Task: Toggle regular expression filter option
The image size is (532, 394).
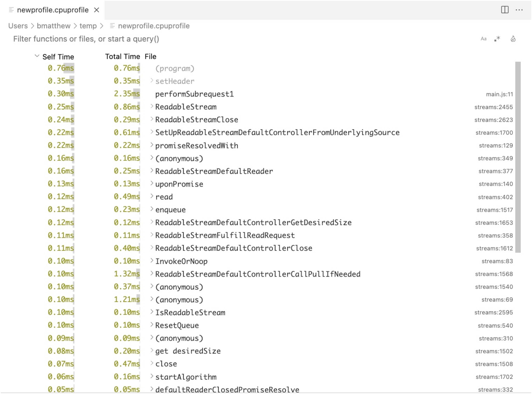Action: point(498,39)
